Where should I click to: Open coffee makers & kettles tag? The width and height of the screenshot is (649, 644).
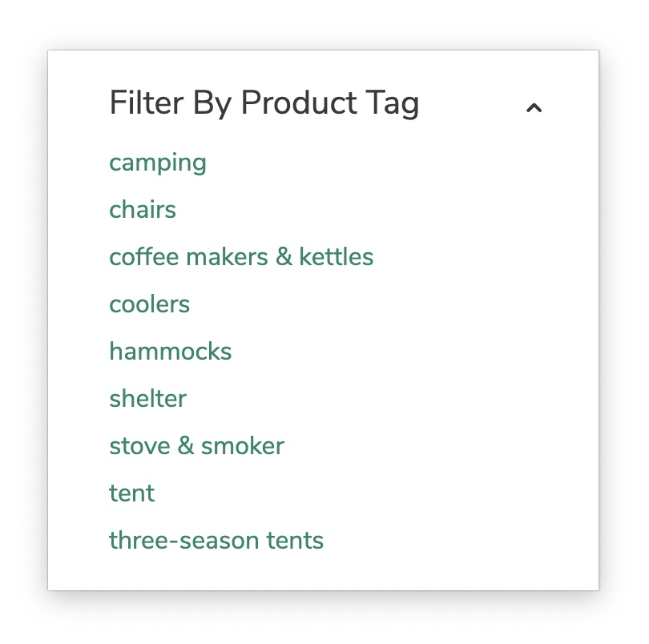[241, 257]
